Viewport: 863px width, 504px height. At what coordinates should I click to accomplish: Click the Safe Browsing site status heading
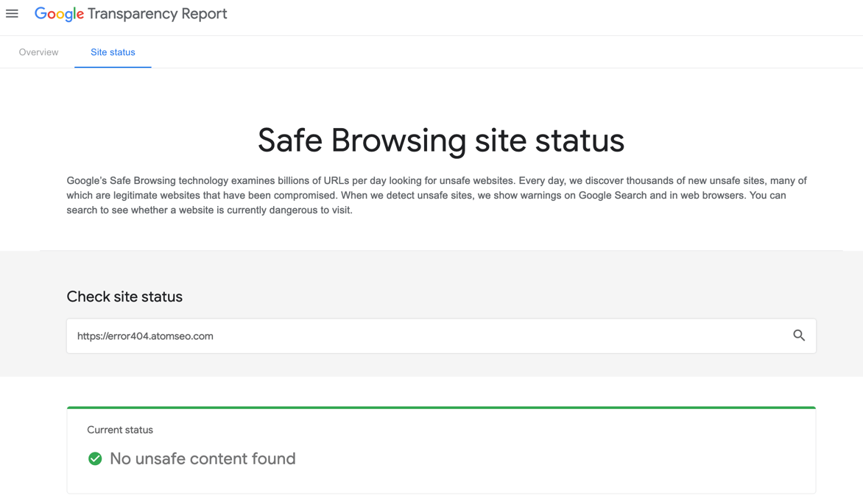click(441, 140)
